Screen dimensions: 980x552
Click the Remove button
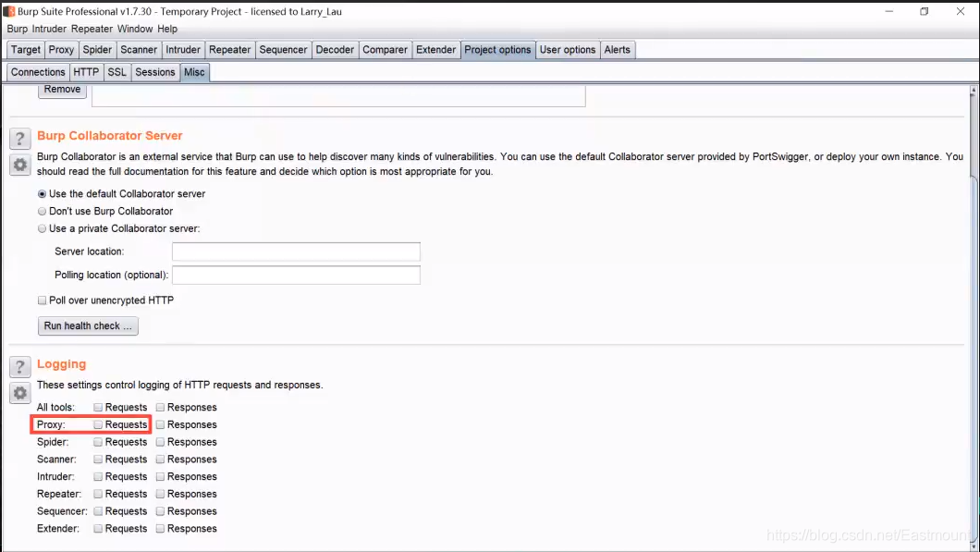(x=62, y=90)
